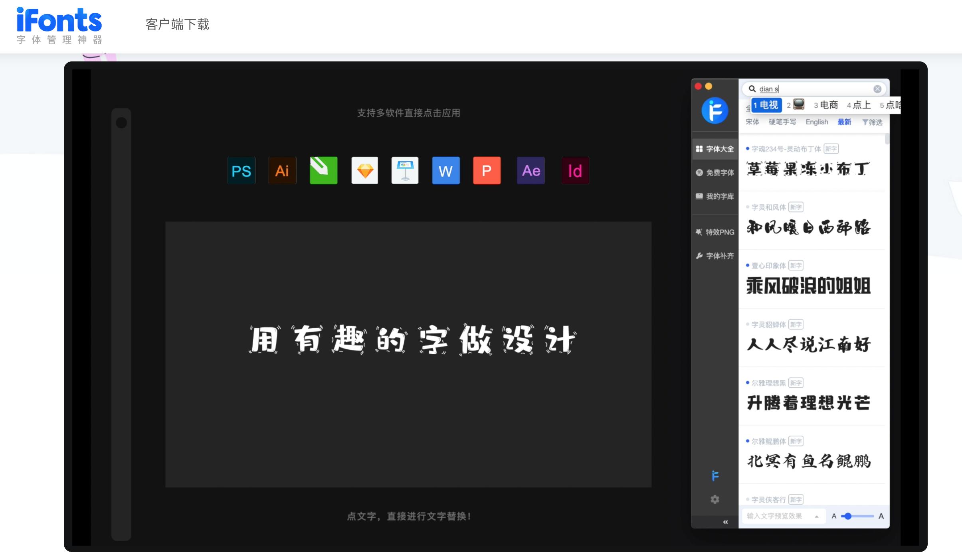Toggle the collect dot for 尔雅理想黑
Viewport: 962px width, 560px height.
pyautogui.click(x=748, y=383)
